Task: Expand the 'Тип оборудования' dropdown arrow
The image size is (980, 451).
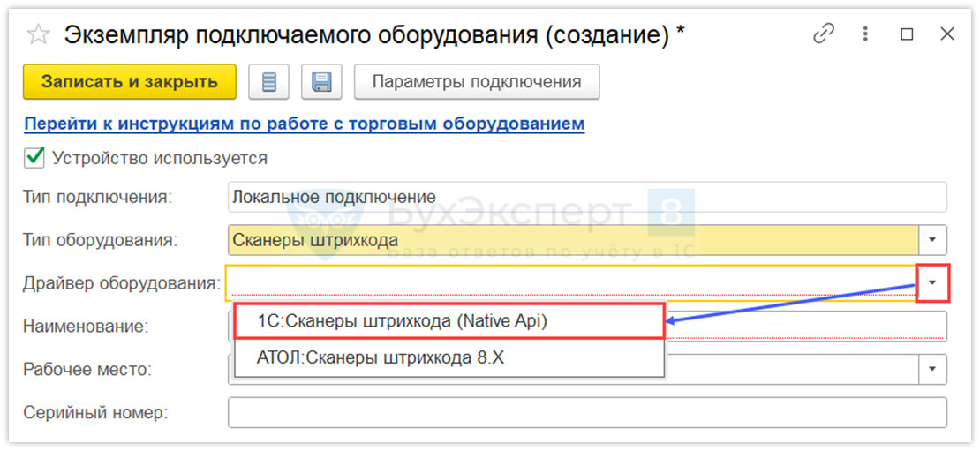Action: (x=933, y=240)
